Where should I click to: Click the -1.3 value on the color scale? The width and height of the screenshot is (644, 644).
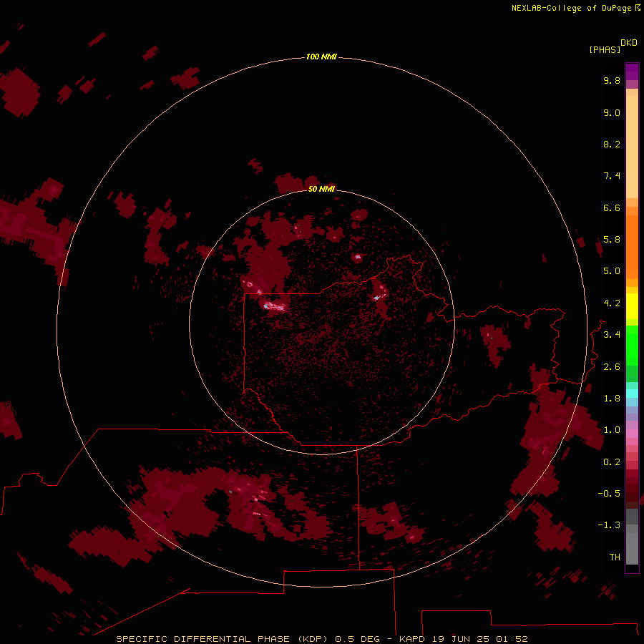tap(609, 525)
